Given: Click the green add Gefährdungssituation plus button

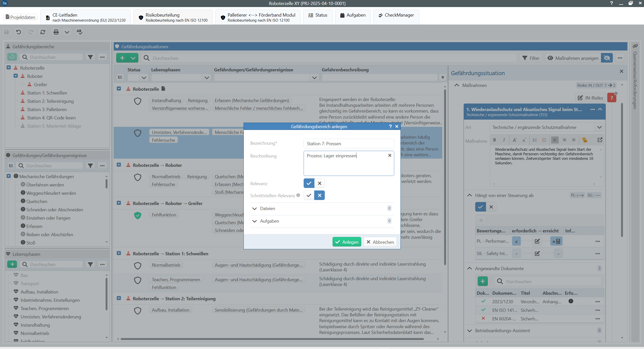Looking at the screenshot, I should [x=122, y=58].
